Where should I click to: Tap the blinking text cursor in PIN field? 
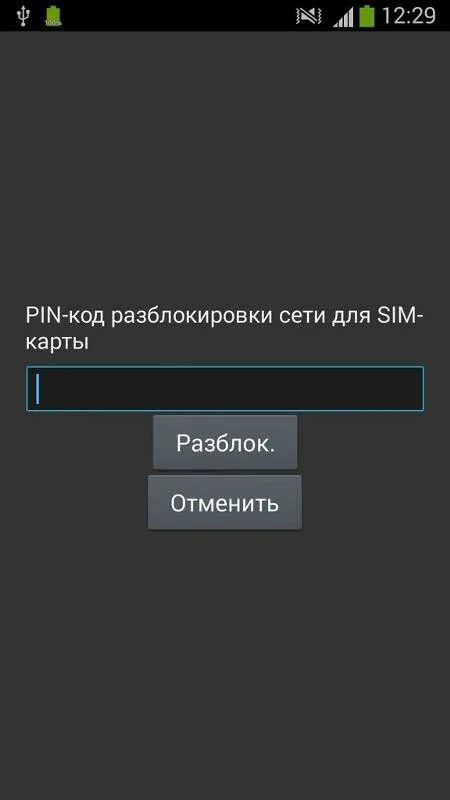tap(37, 388)
